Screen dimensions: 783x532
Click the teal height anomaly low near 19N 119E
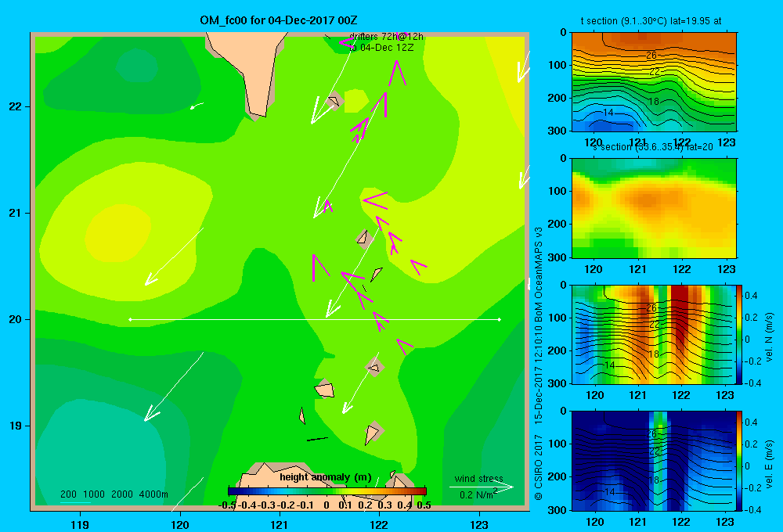[x=100, y=454]
